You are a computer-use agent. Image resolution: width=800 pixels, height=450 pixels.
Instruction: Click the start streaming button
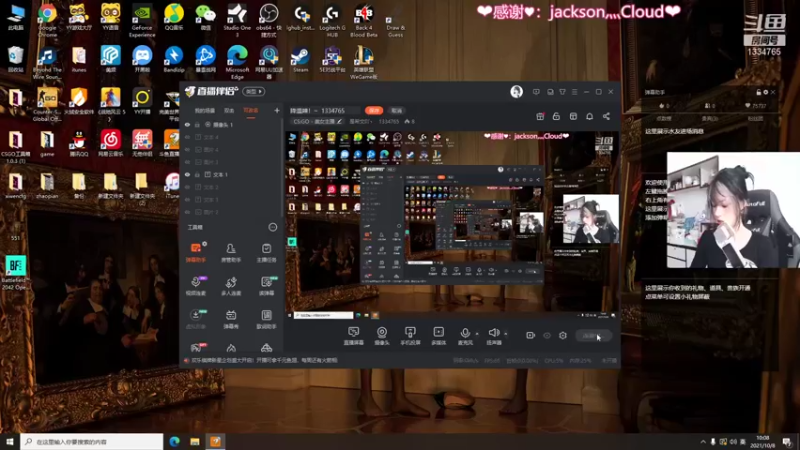coord(593,336)
